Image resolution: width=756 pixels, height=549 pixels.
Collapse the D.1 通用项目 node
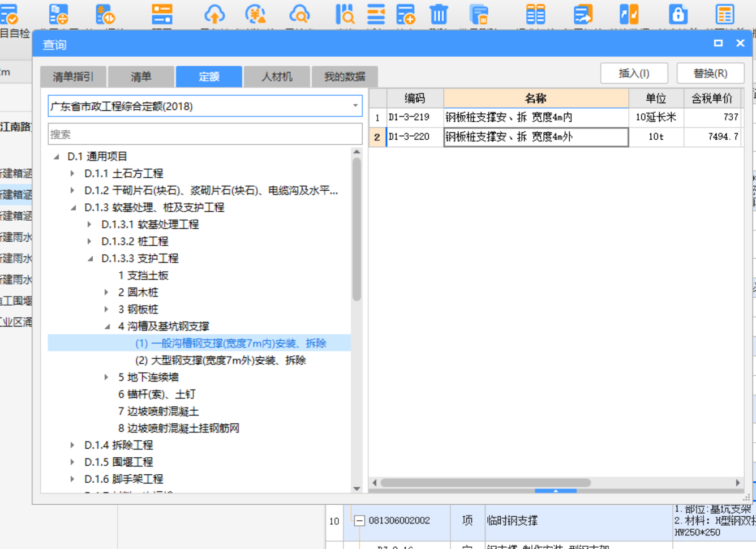click(x=56, y=157)
